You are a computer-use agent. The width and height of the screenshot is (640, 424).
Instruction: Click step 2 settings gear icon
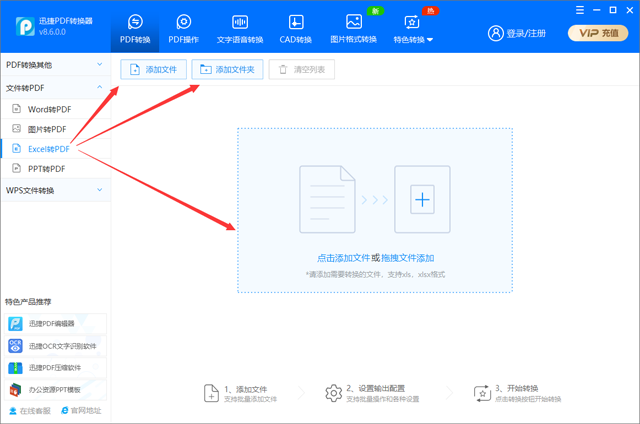pos(333,393)
